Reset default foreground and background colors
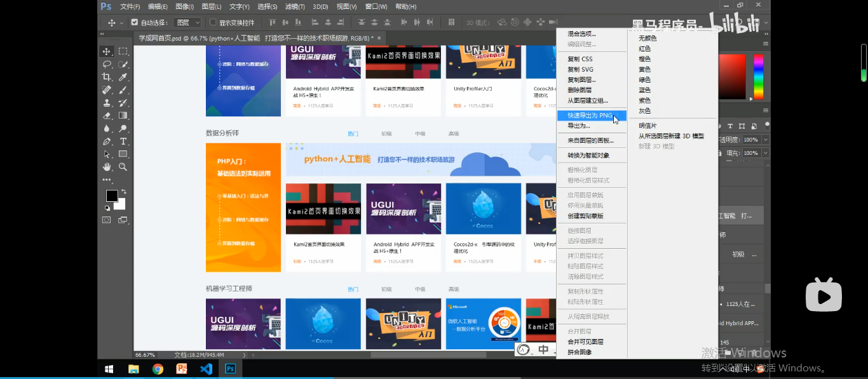Viewport: 868px width, 379px height. point(107,208)
